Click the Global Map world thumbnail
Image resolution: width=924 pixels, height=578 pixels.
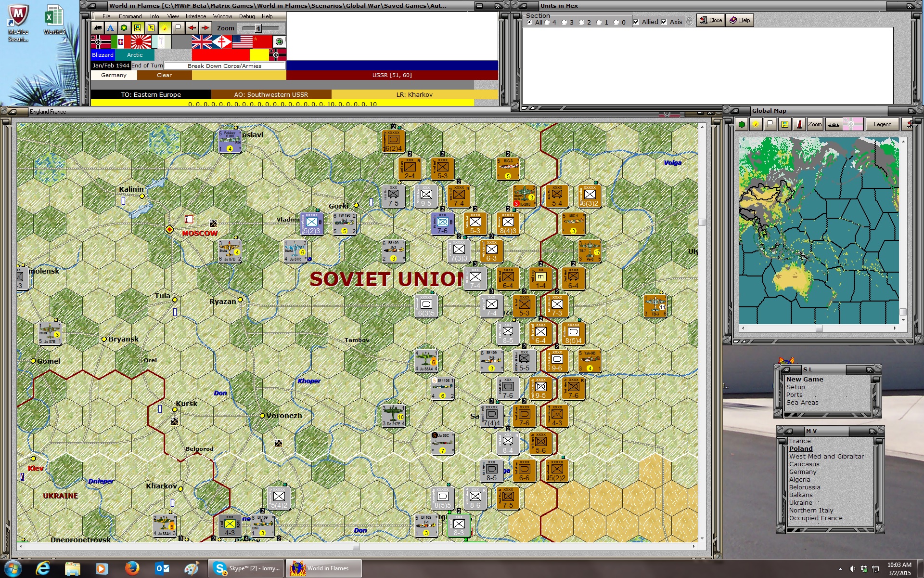[x=819, y=231]
